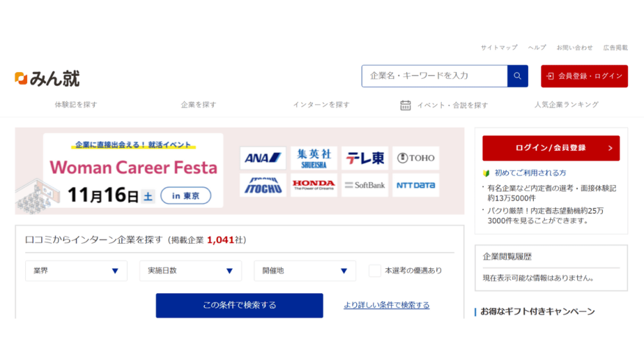Click 口コミからインターン企業を探す heading

click(x=93, y=240)
